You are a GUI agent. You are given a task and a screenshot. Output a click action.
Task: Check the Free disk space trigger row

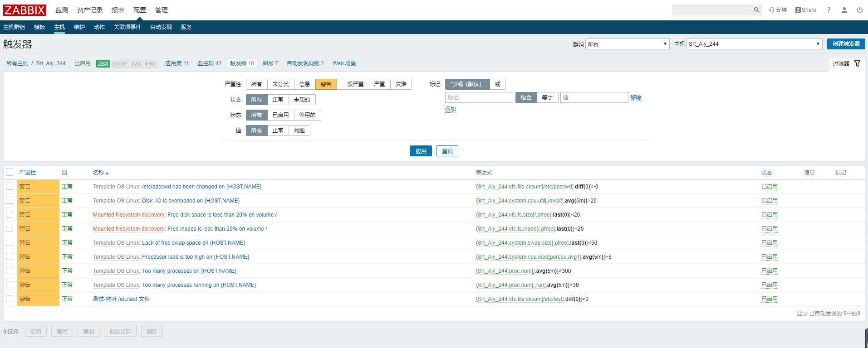tap(10, 214)
